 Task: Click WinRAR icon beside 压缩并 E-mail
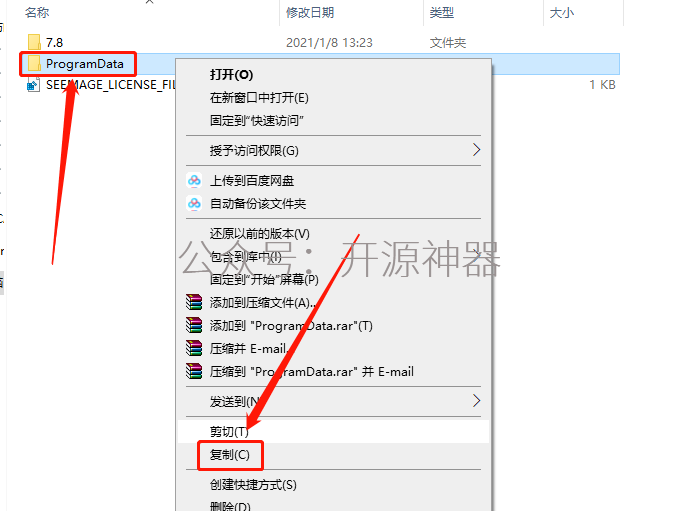click(194, 348)
